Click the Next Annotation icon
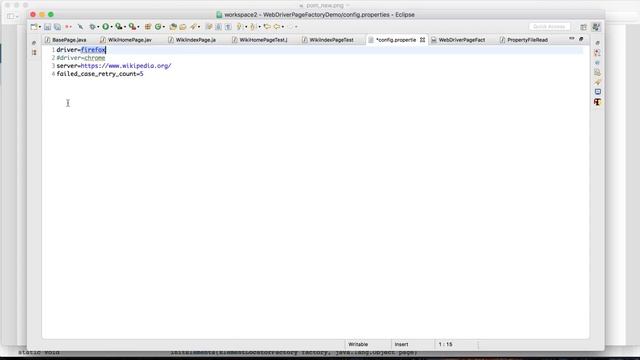 coord(240,27)
